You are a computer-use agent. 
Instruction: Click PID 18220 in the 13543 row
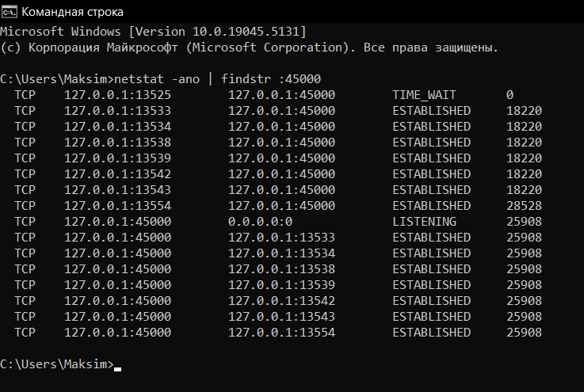click(x=524, y=190)
